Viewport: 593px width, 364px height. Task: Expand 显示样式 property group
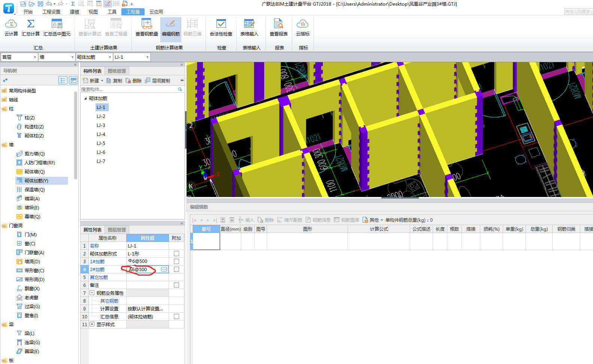pyautogui.click(x=92, y=324)
